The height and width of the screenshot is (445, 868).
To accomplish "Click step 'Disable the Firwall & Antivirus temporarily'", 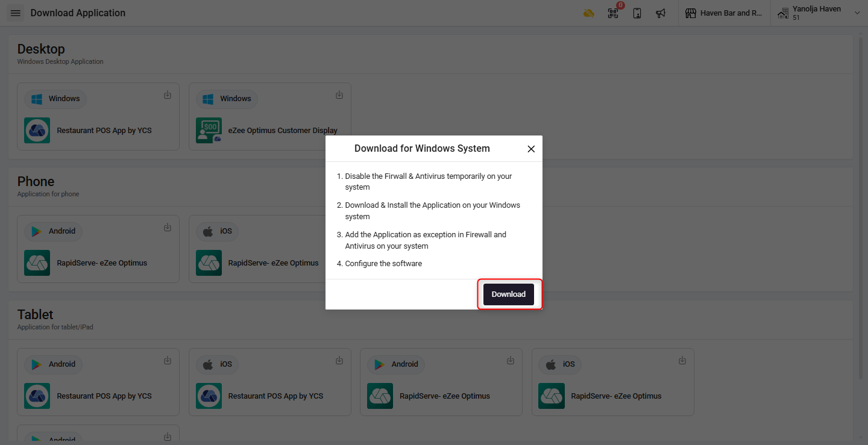I will [429, 182].
